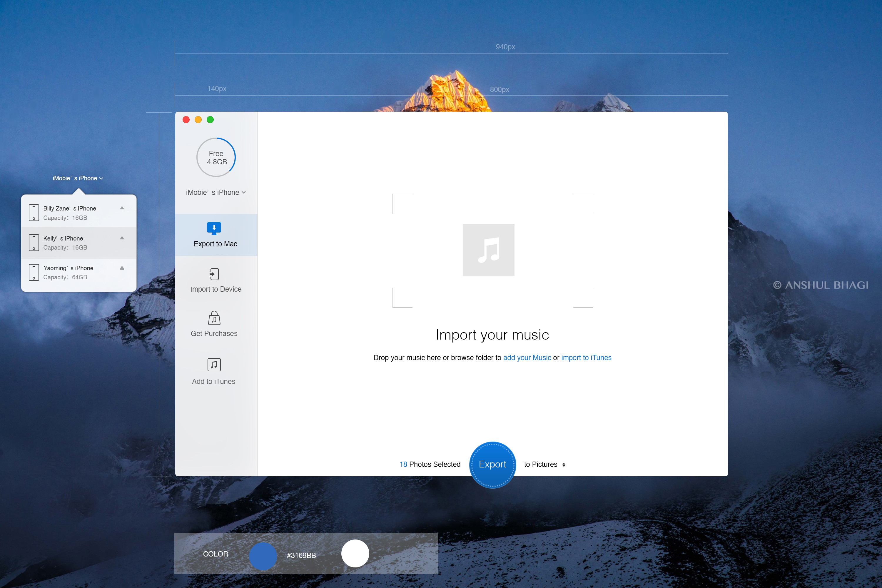Click the 'COLOR' label text
The width and height of the screenshot is (882, 588).
(215, 554)
